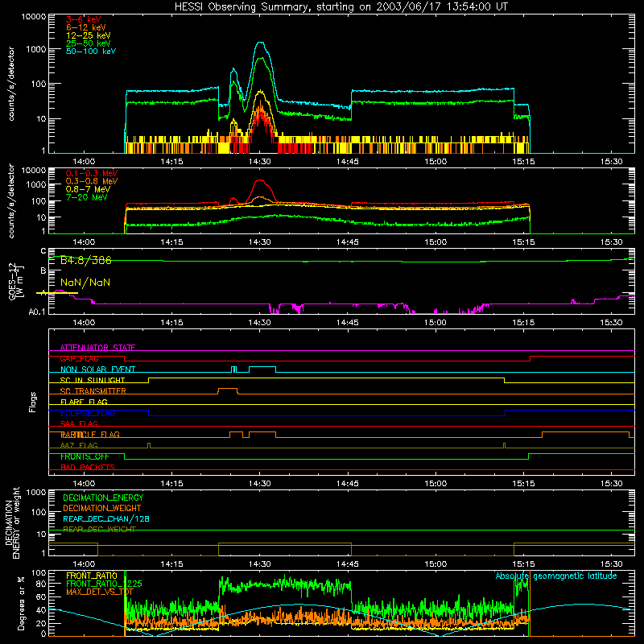This screenshot has height=644, width=644.
Task: Click the 15:00 tick under the MeV panel
Action: [x=436, y=242]
